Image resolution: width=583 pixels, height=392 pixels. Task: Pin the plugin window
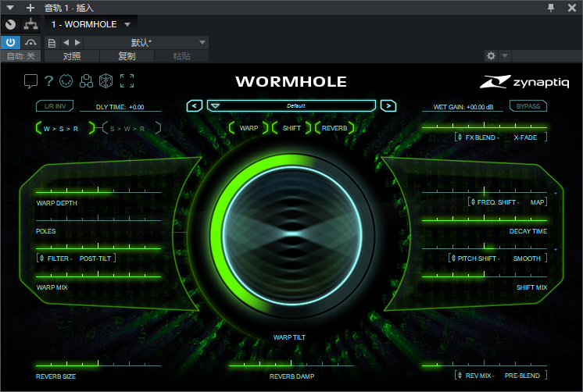pos(551,8)
